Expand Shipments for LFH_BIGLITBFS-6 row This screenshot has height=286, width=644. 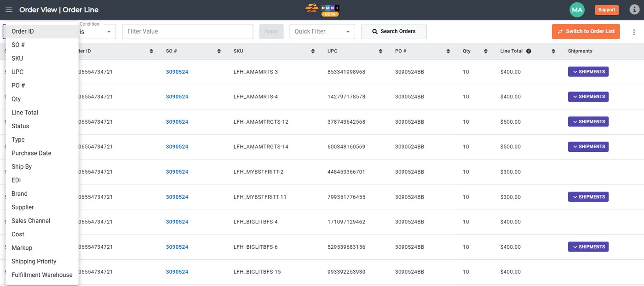pyautogui.click(x=588, y=247)
